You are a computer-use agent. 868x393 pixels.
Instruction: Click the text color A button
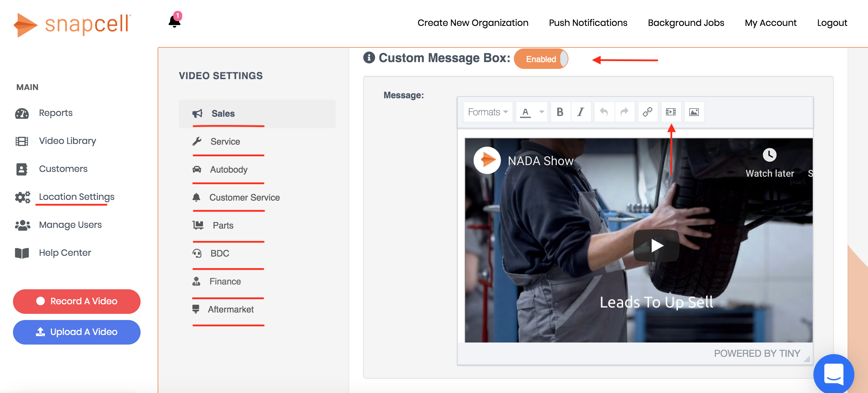[525, 112]
